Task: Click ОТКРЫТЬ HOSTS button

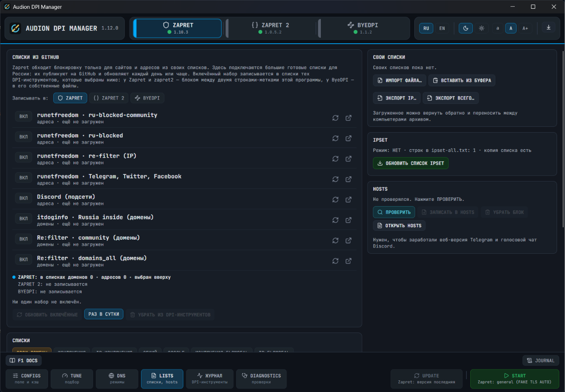Action: [x=399, y=226]
